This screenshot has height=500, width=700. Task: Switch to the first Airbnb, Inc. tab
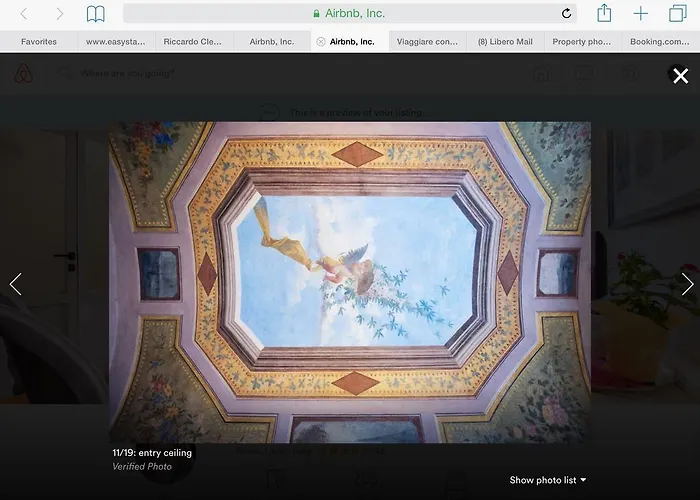tap(271, 42)
